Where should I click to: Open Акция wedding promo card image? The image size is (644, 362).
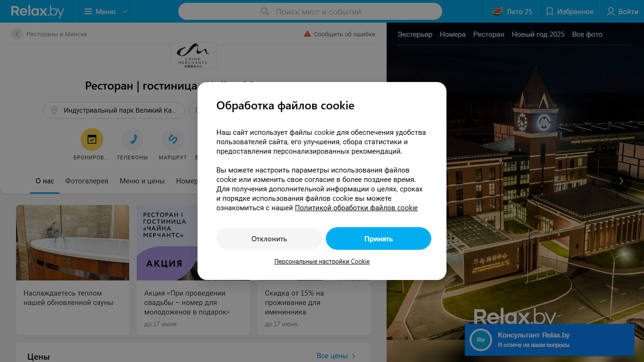[x=167, y=243]
